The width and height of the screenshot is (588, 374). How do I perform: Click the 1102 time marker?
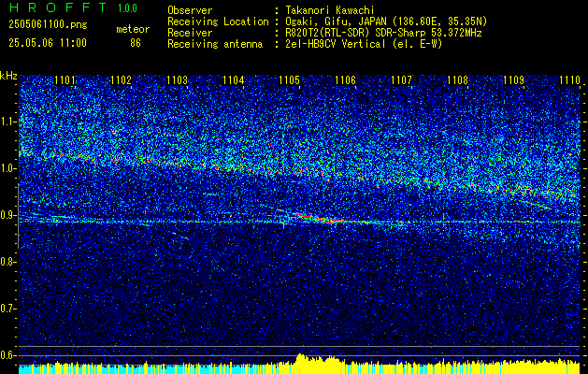(x=122, y=80)
